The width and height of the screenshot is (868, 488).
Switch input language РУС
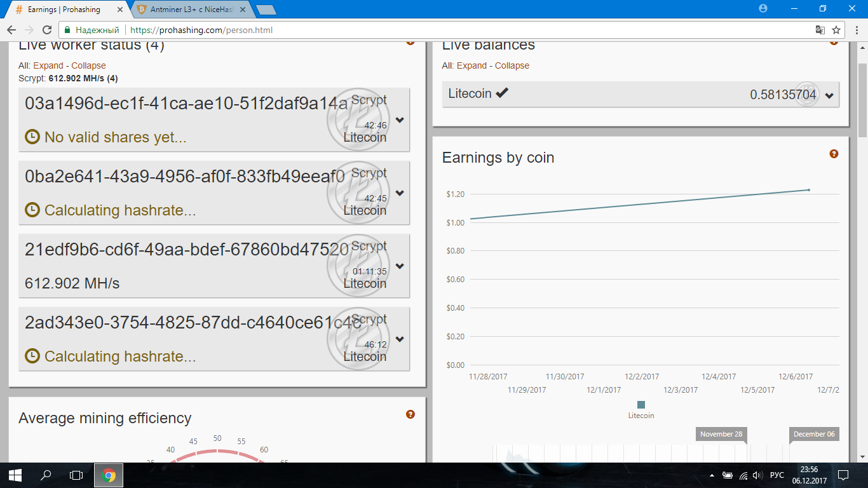776,475
